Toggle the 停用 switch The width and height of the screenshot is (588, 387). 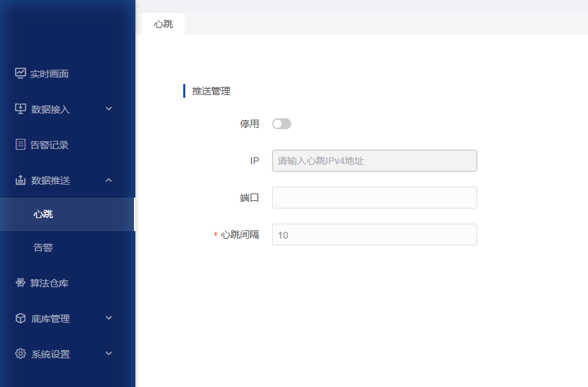pos(281,124)
